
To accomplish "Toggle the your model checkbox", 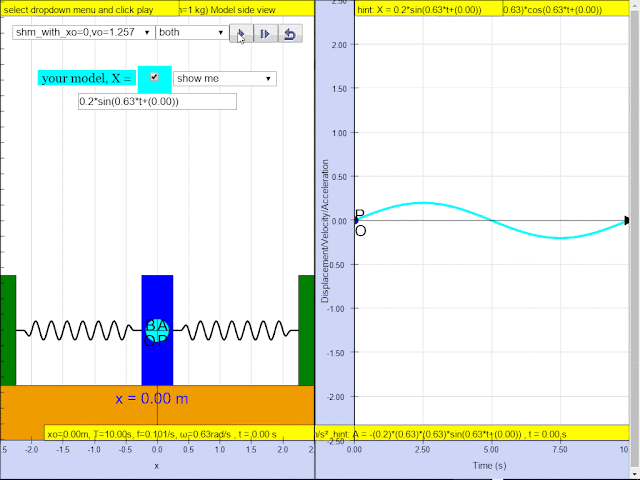I will point(154,77).
